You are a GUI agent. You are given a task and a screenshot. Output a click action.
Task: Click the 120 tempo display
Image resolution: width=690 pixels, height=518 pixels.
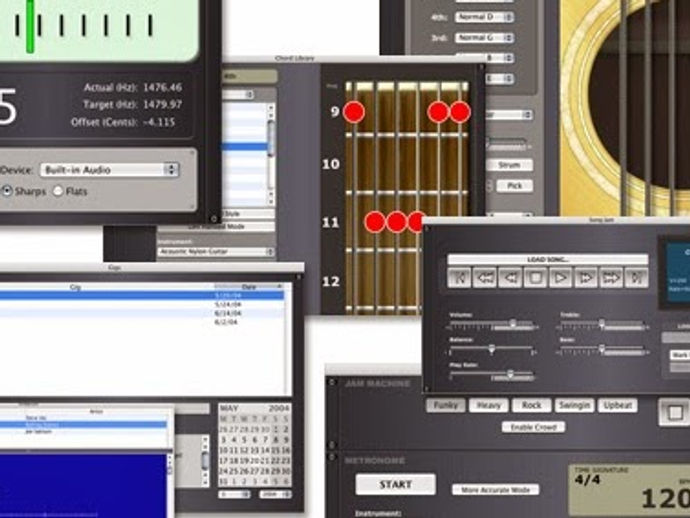click(665, 499)
